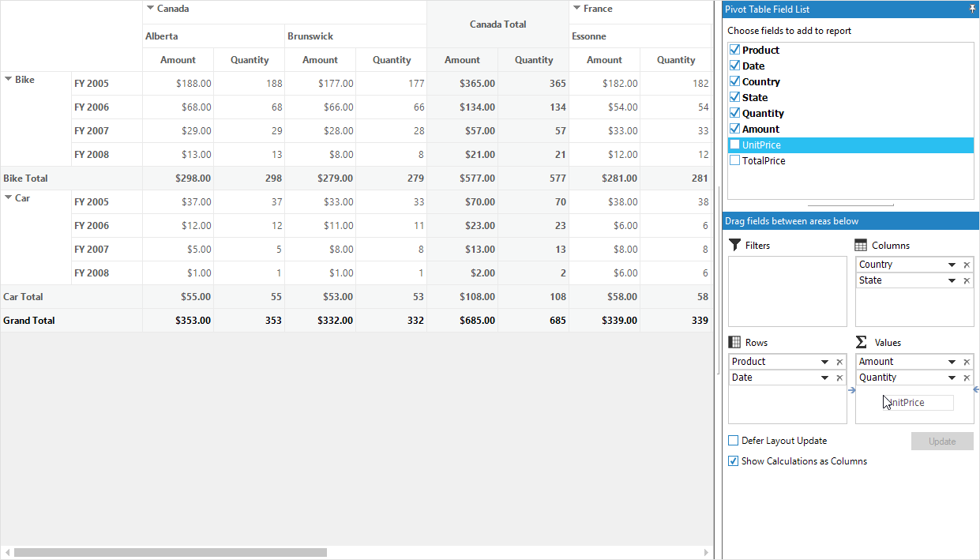The height and width of the screenshot is (560, 980).
Task: Click the disabled Update button
Action: pos(942,442)
